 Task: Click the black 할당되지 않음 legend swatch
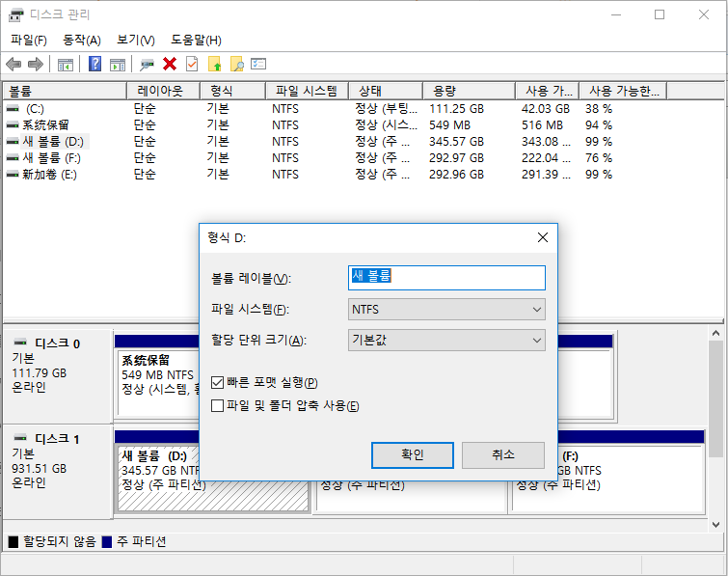tap(13, 541)
